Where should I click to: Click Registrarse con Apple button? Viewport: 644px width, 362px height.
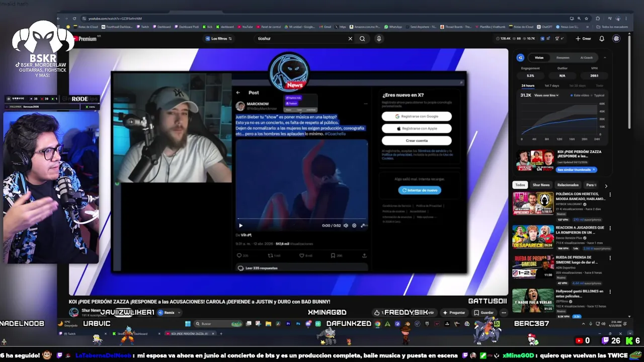417,128
